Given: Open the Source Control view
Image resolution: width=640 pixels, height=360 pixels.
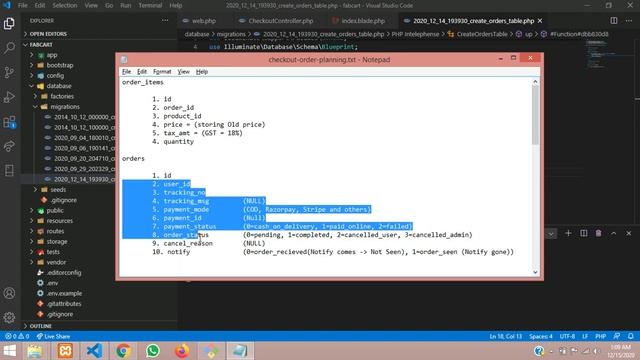Looking at the screenshot, I should 9,72.
